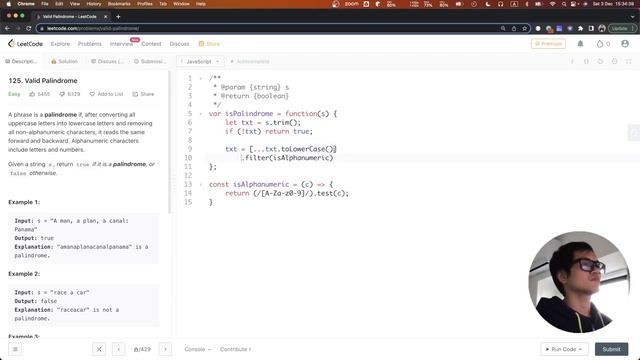Open the Contribute link
The width and height of the screenshot is (640, 360).
click(236, 349)
